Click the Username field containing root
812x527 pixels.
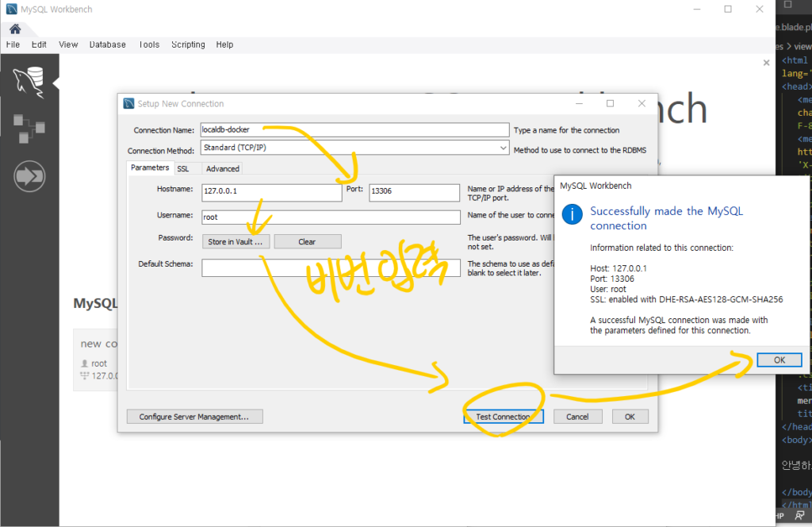(x=331, y=217)
